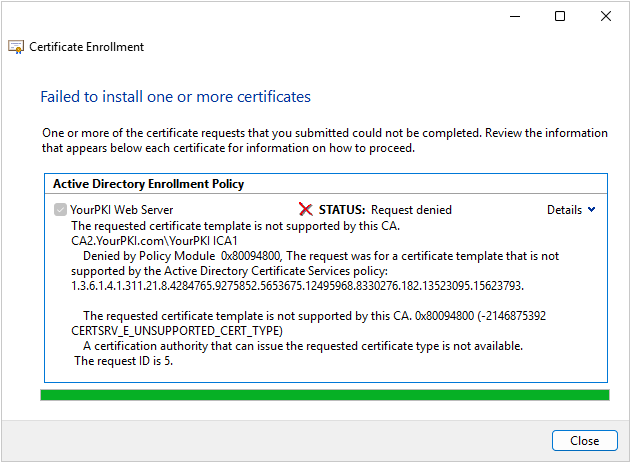Viewport: 631px width, 462px height.
Task: Minimize the Certificate Enrollment window
Action: point(515,16)
